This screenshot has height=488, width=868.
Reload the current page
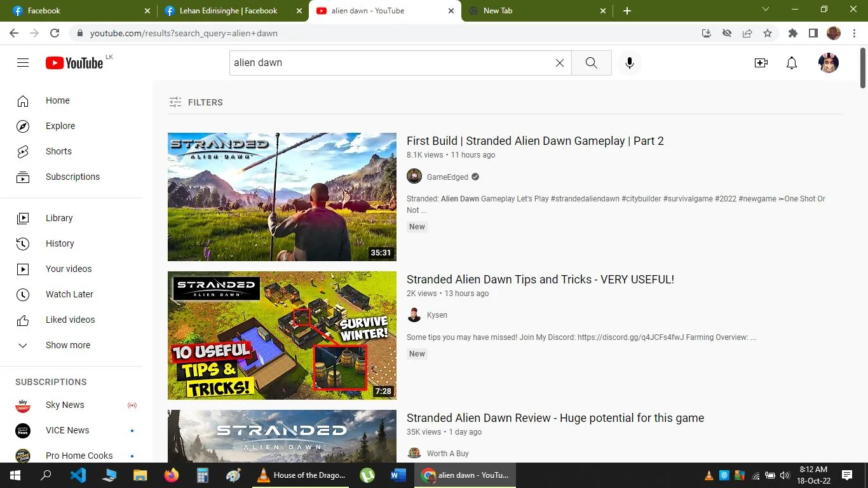click(55, 33)
